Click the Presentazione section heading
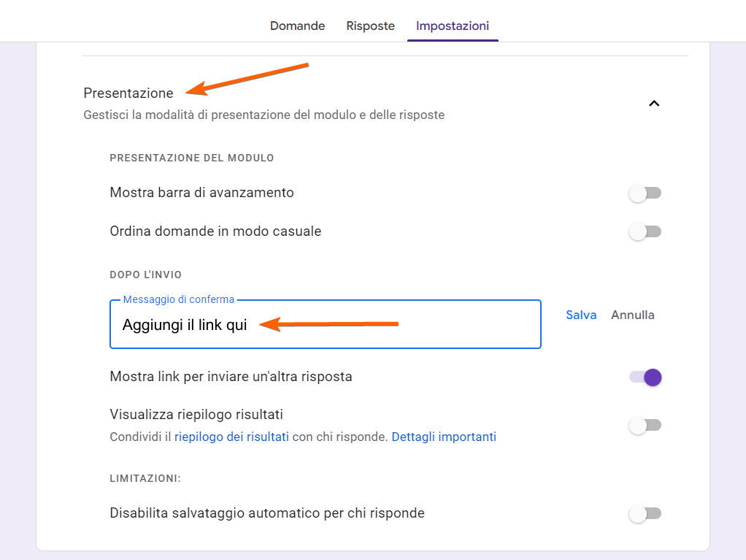 (128, 93)
